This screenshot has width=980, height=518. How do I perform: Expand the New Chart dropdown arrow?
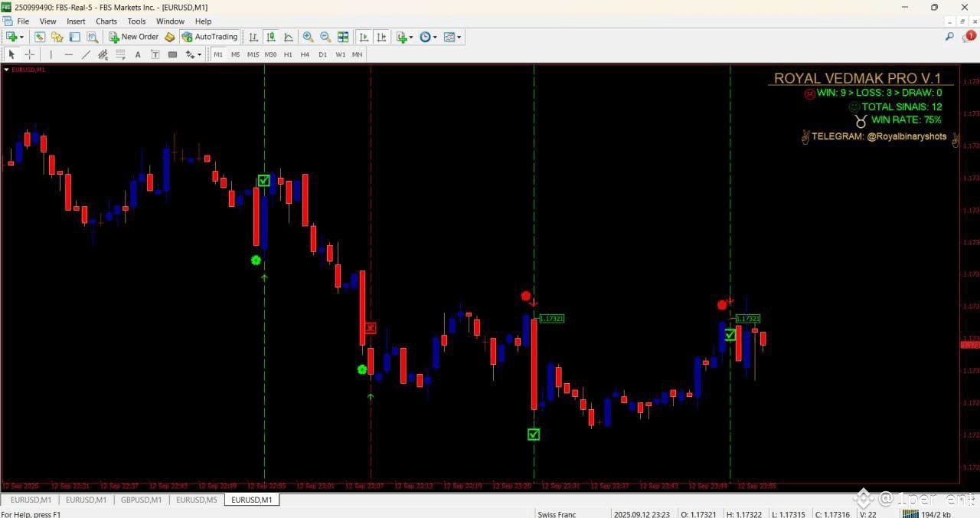point(21,37)
